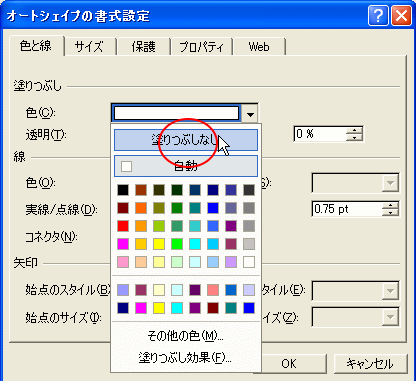Pick the dark green color swatch

(177, 190)
